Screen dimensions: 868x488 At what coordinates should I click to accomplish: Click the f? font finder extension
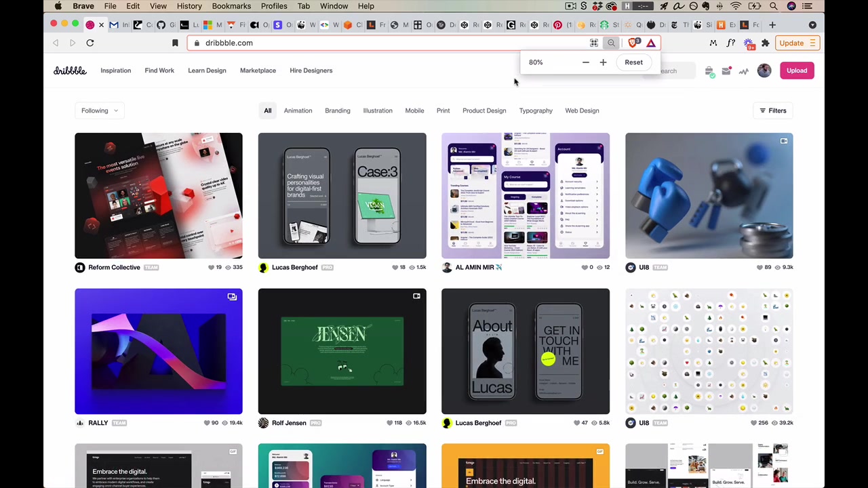point(730,43)
